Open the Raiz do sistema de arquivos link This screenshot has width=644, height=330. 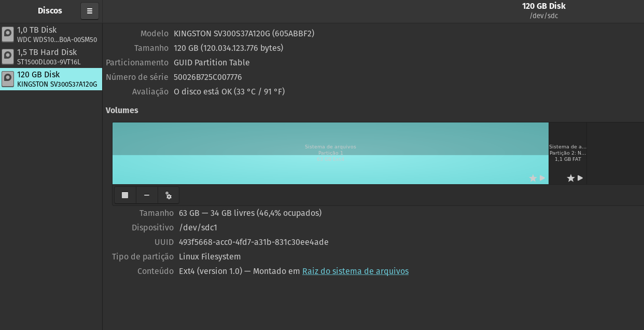point(355,271)
